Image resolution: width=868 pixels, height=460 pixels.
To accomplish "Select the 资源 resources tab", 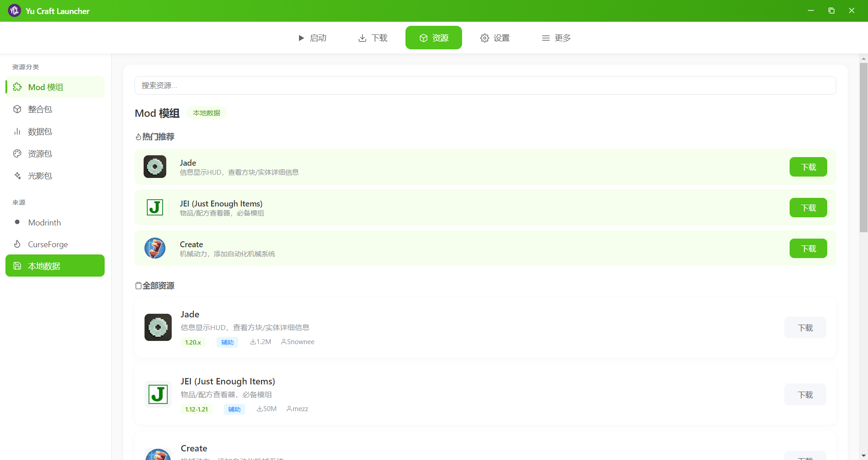I will tap(434, 38).
